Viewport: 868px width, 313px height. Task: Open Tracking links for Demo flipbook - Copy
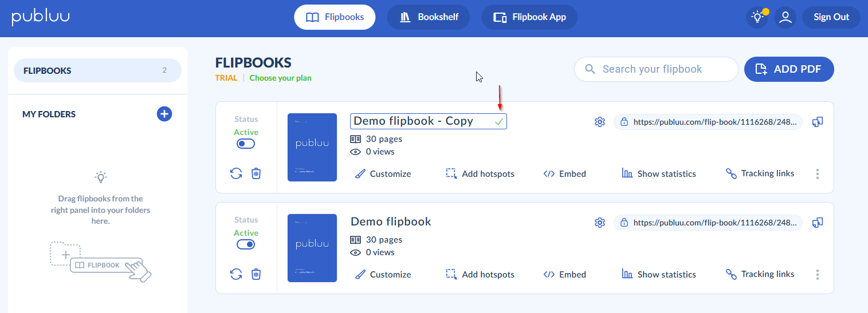click(760, 173)
